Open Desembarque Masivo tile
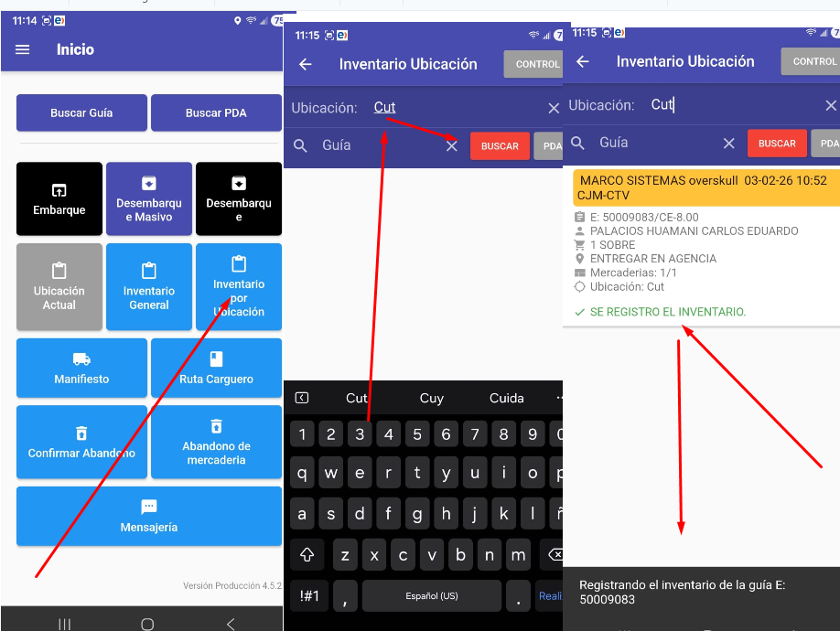Image resolution: width=840 pixels, height=631 pixels. click(148, 198)
